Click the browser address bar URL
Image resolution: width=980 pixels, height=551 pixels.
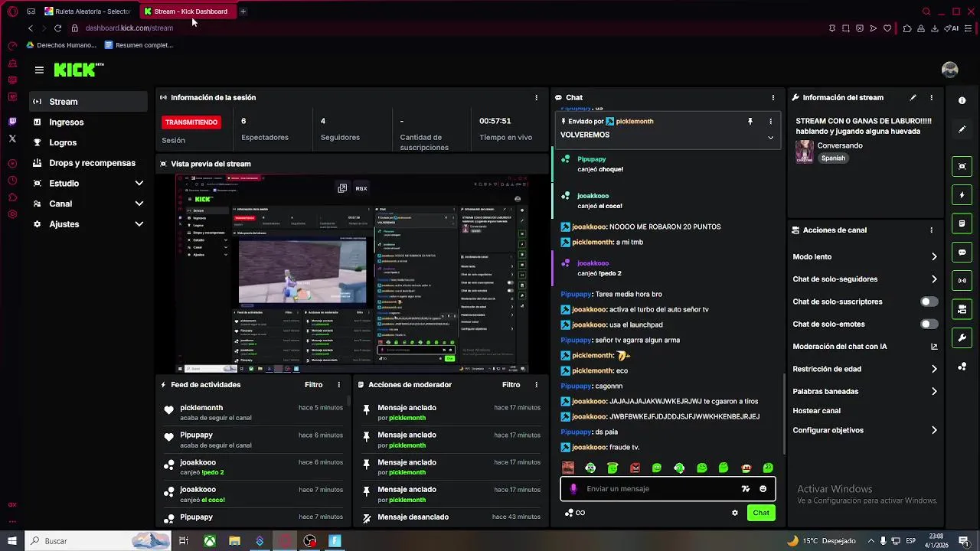point(129,28)
